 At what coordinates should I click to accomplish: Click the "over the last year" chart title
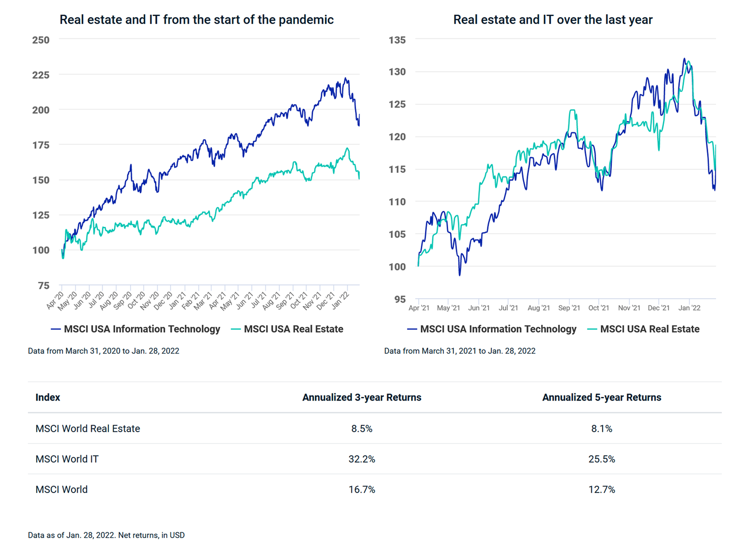tap(553, 20)
